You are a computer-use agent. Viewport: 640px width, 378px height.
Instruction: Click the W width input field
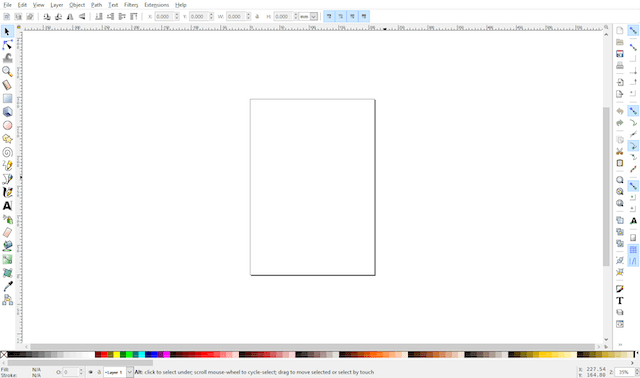click(236, 17)
